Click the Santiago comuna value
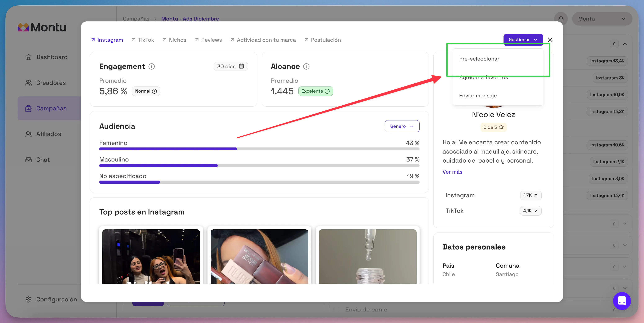The width and height of the screenshot is (644, 323). point(507,274)
